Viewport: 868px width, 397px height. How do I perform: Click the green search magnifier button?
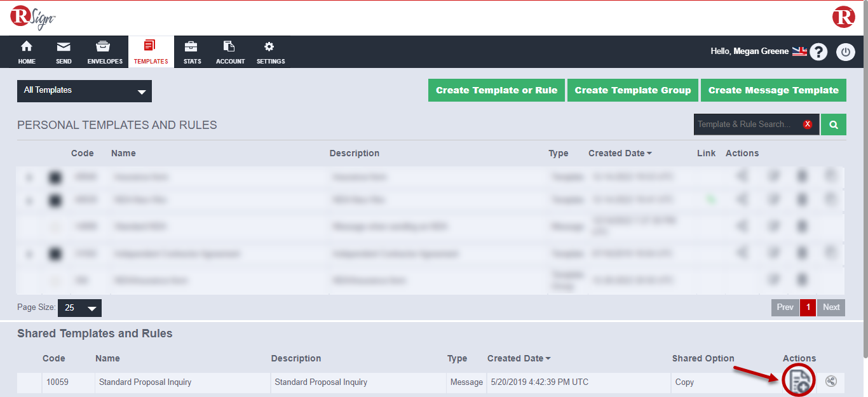click(833, 125)
